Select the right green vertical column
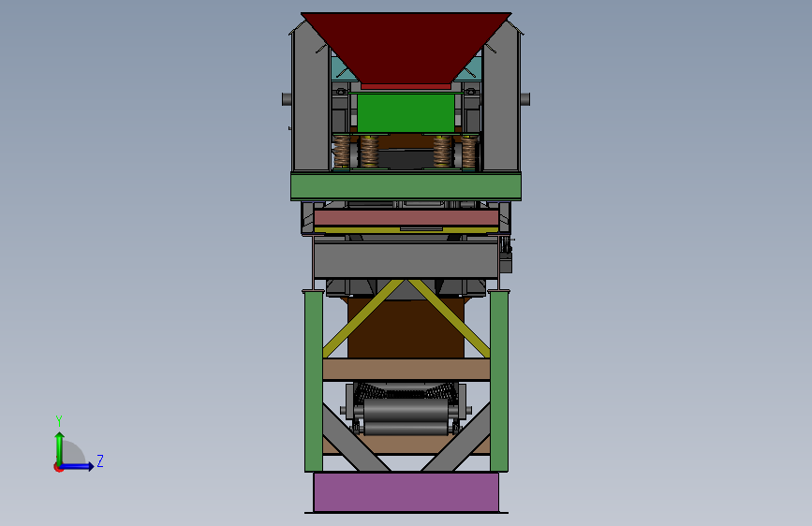Image resolution: width=812 pixels, height=526 pixels. click(x=499, y=381)
